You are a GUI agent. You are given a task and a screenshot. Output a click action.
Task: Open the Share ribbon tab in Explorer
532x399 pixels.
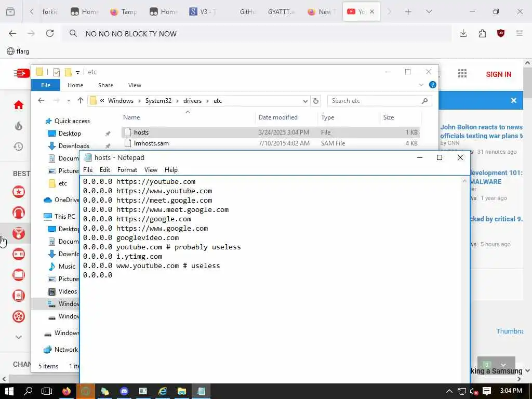click(105, 85)
